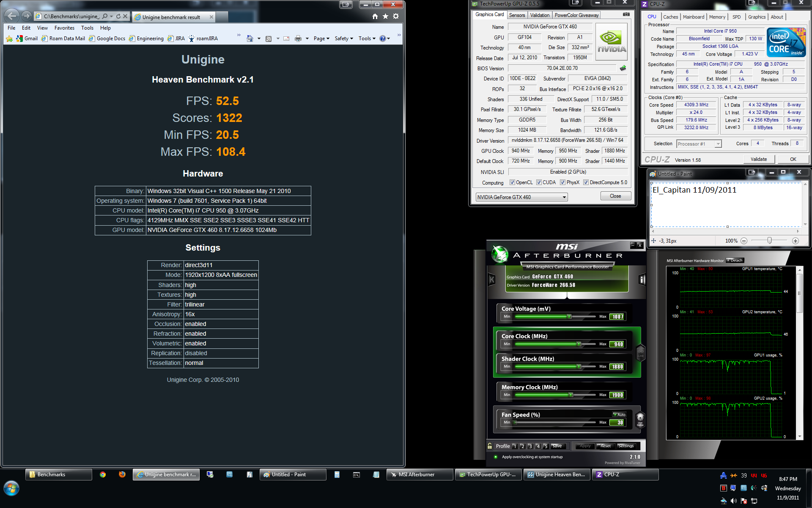Open the View menu in Internet Explorer

click(42, 28)
